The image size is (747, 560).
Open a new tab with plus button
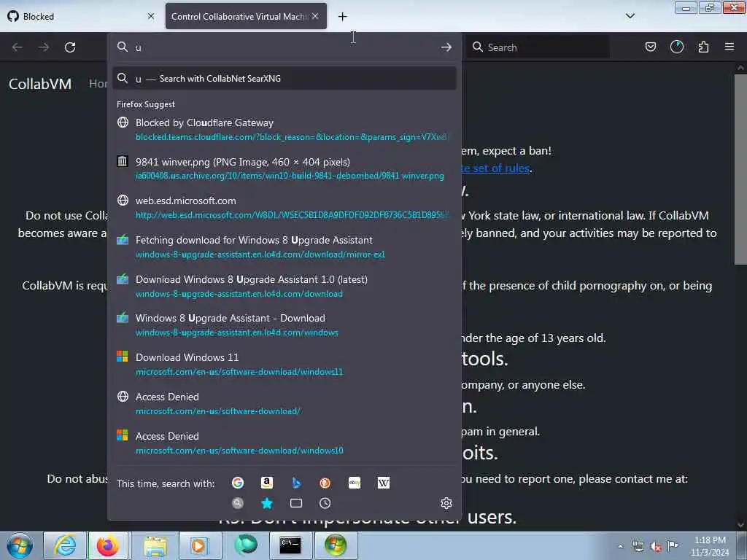click(343, 17)
